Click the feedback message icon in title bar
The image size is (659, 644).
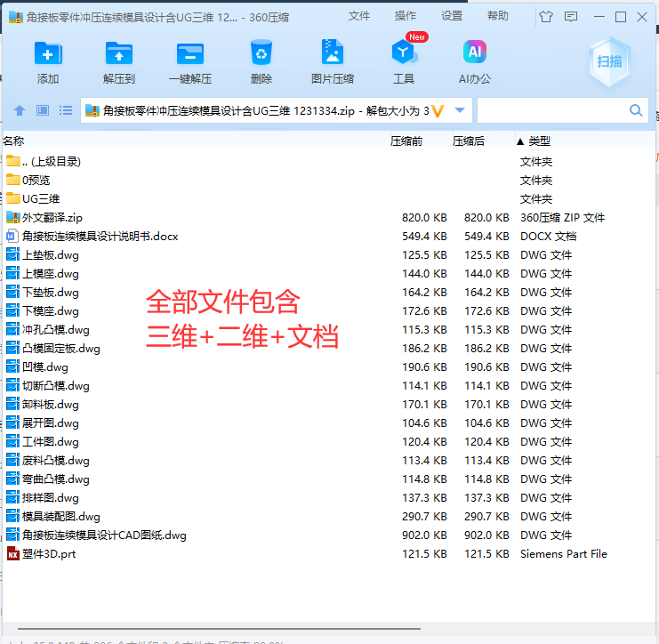pos(571,17)
